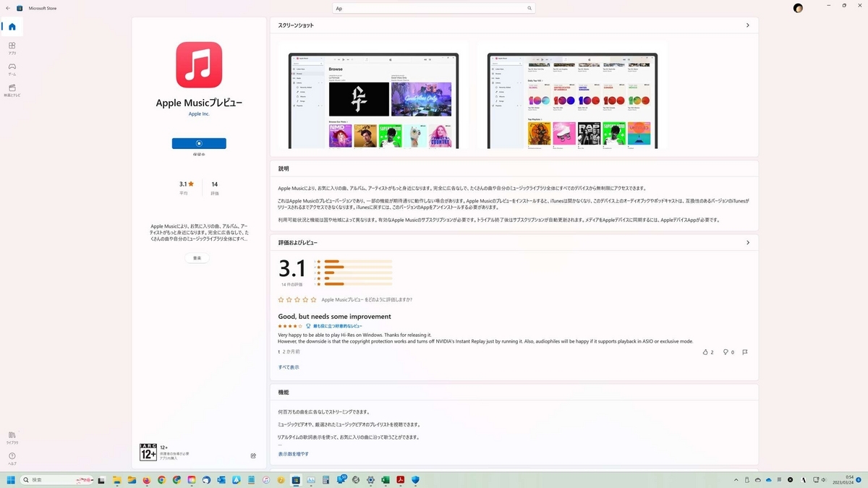Open the Apple Inc. publisher link
868x488 pixels.
coord(199,114)
